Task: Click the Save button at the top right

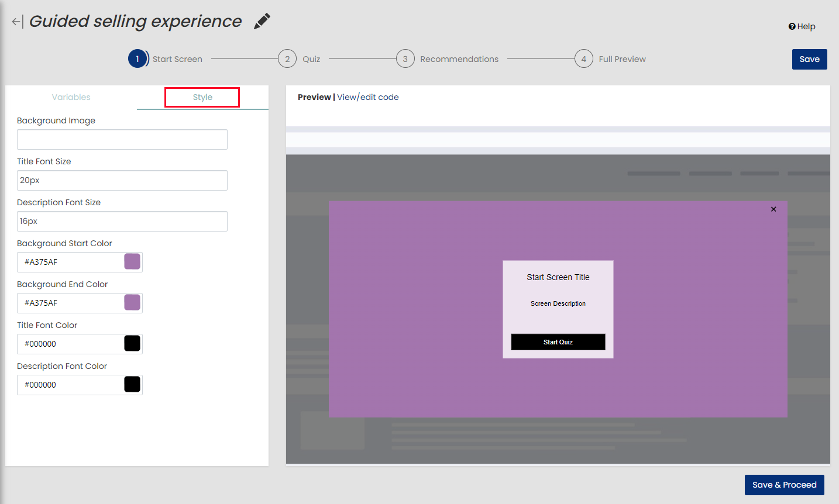Action: coord(810,59)
